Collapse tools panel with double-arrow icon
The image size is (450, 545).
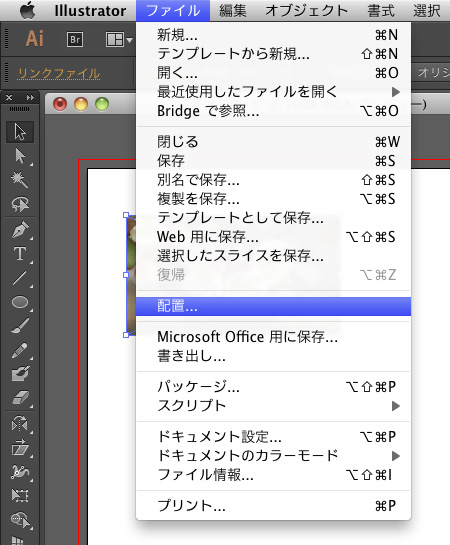[x=30, y=98]
